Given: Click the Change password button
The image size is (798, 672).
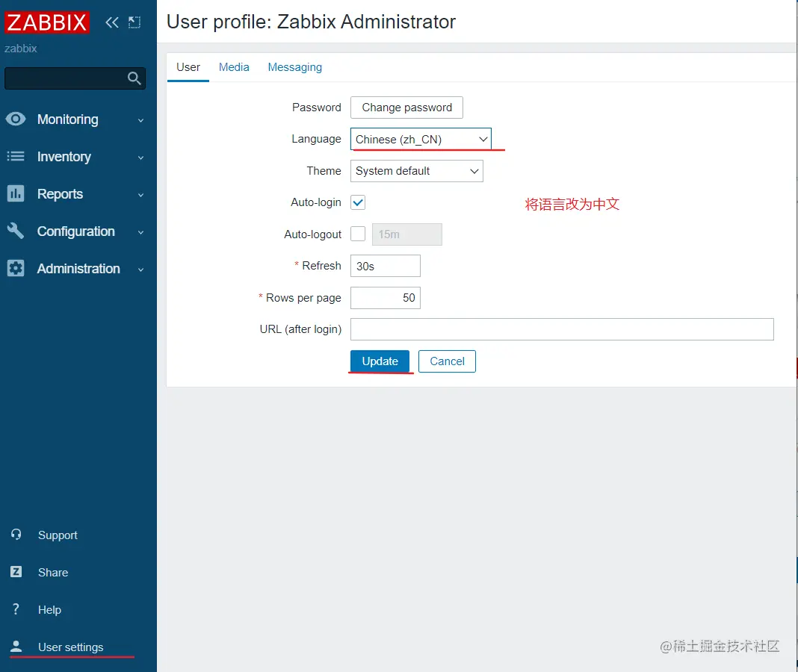Looking at the screenshot, I should pos(406,108).
